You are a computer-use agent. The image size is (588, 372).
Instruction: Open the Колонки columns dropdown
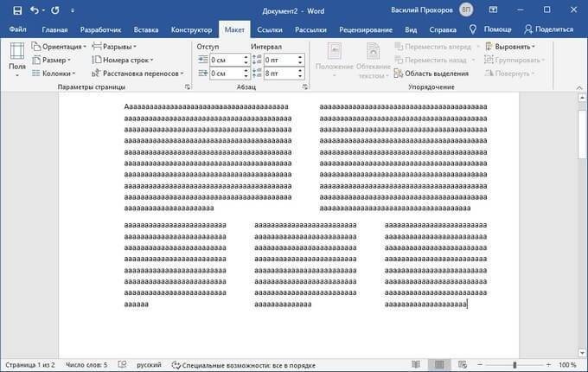point(54,74)
